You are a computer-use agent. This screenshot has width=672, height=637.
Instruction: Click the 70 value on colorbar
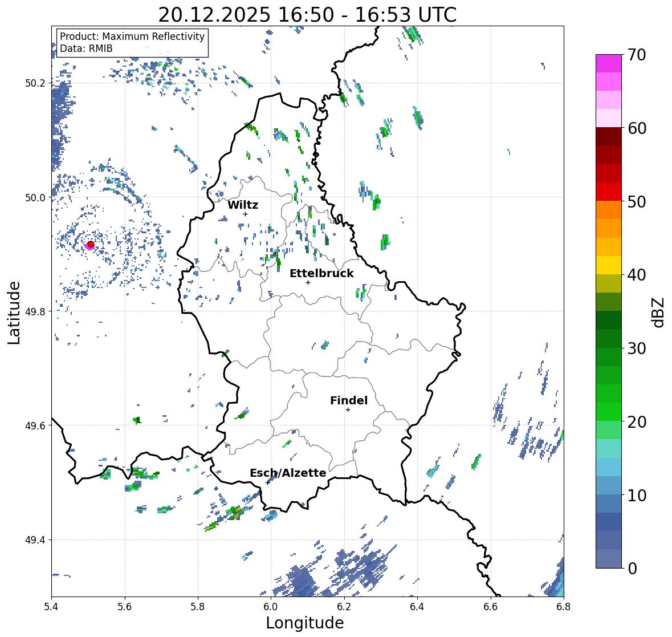[x=637, y=55]
